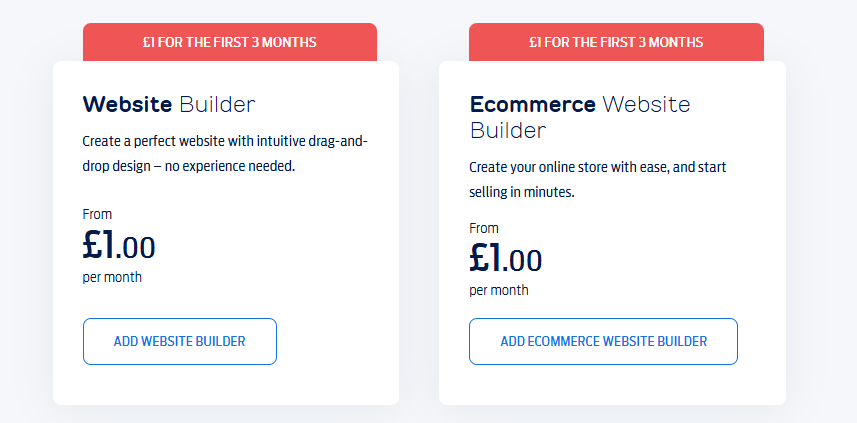Click the bold word 'Ecommerce' in the heading

click(533, 104)
